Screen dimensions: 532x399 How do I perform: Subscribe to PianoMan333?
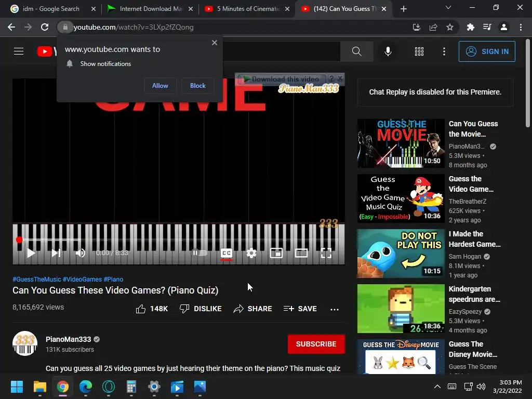316,344
